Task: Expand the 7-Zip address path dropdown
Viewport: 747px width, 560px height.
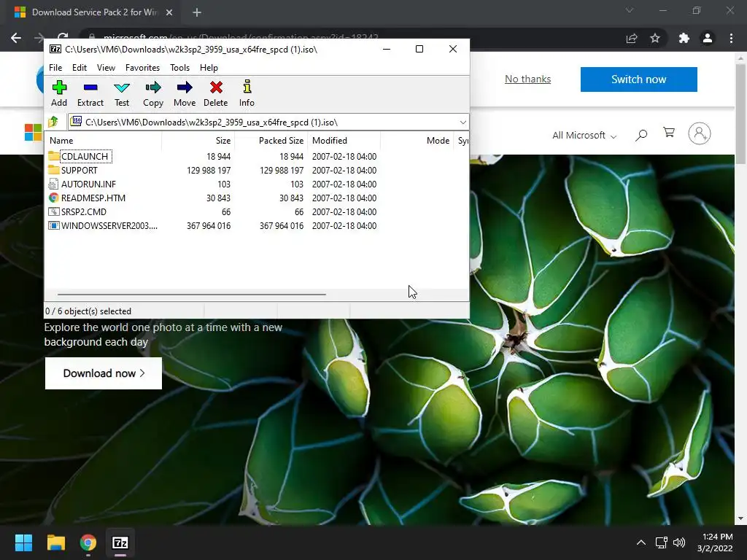Action: pos(463,122)
